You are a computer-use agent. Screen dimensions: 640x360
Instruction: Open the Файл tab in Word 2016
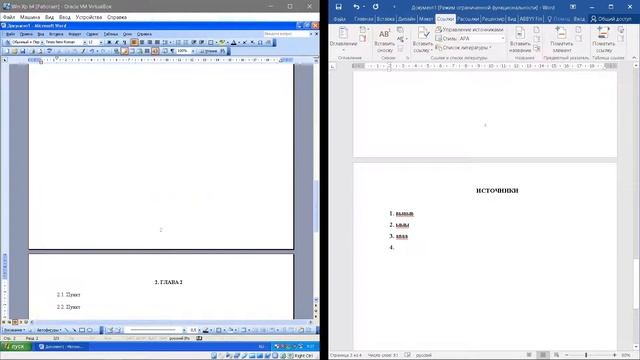coord(340,19)
